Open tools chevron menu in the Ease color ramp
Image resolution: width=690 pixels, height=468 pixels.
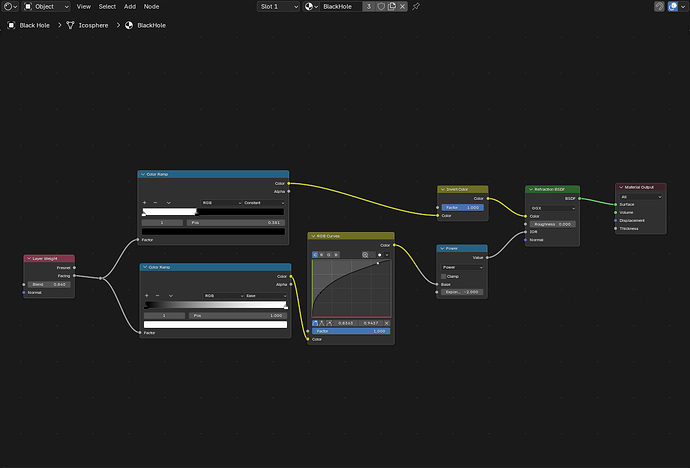click(171, 296)
